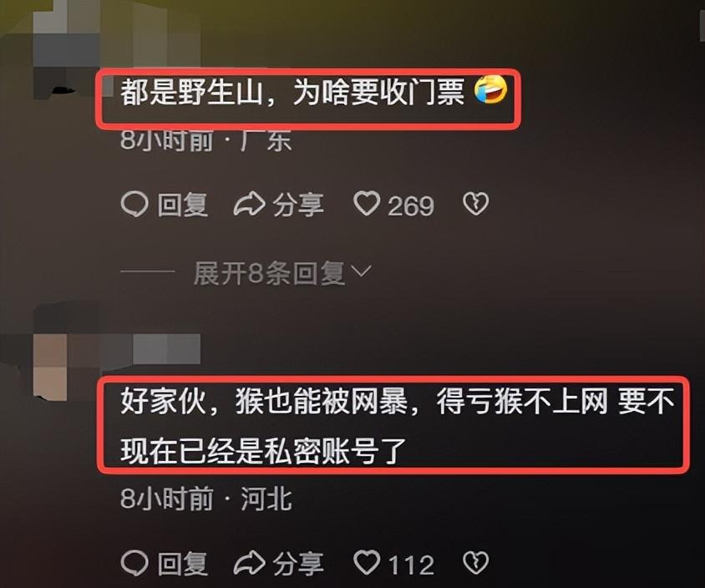The image size is (705, 588).
Task: Select comment text 都是野生山，为啥要收门票
Action: 292,93
